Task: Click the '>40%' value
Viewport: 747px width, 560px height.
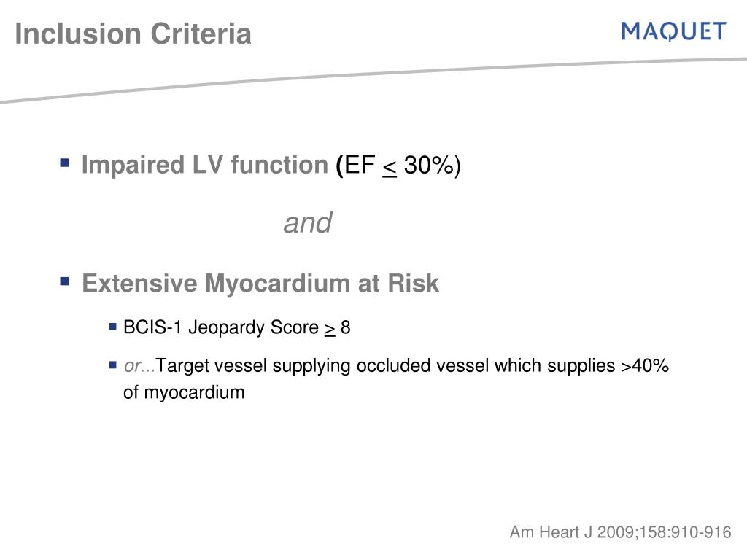Action: coord(645,366)
